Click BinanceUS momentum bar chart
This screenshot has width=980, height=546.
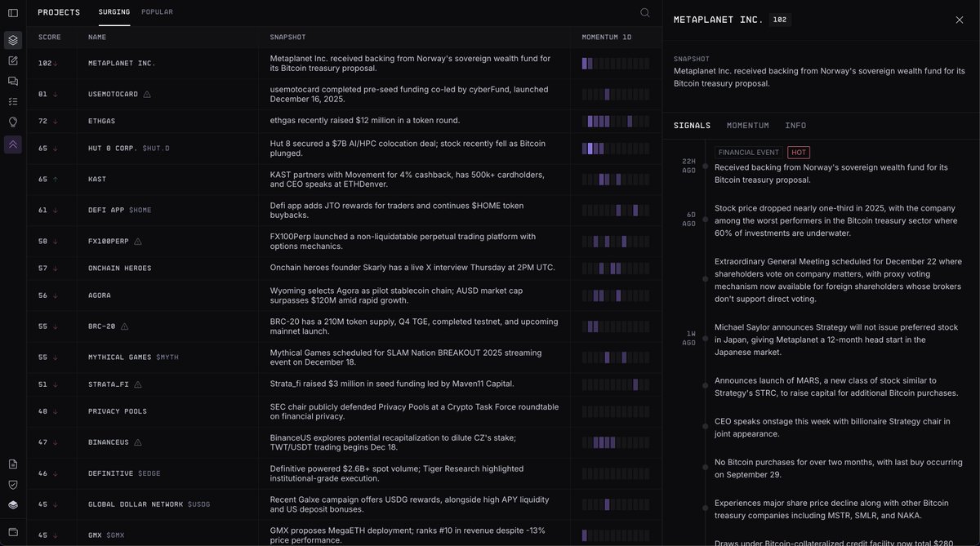(x=616, y=442)
